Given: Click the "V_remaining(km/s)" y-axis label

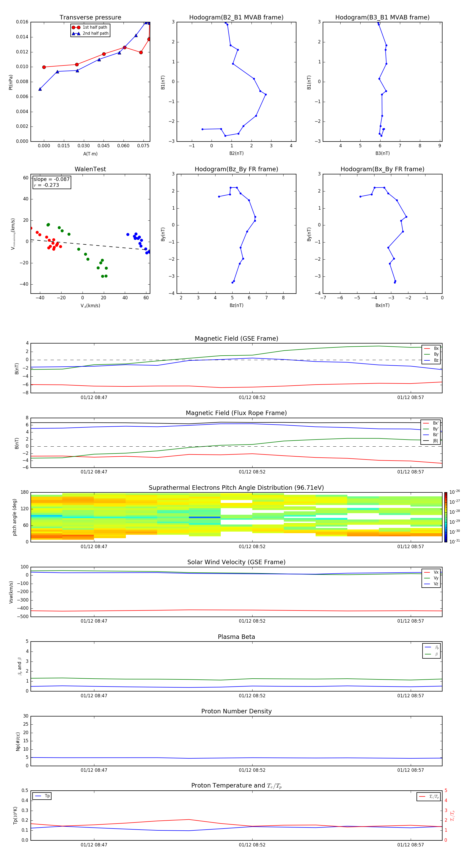Looking at the screenshot, I should [x=13, y=234].
